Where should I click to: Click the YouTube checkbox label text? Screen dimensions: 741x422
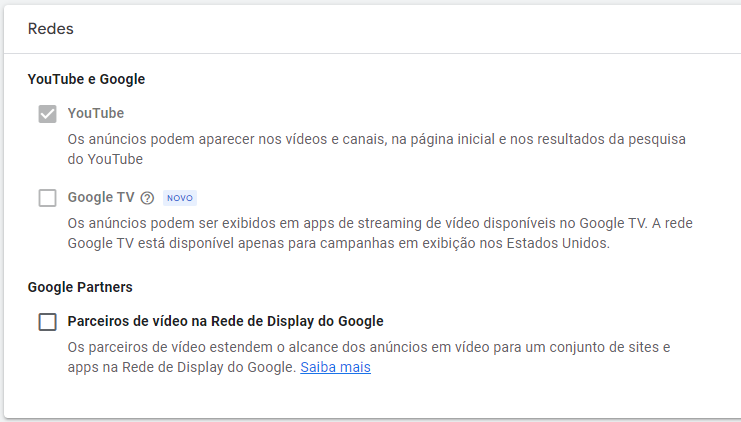[x=96, y=113]
